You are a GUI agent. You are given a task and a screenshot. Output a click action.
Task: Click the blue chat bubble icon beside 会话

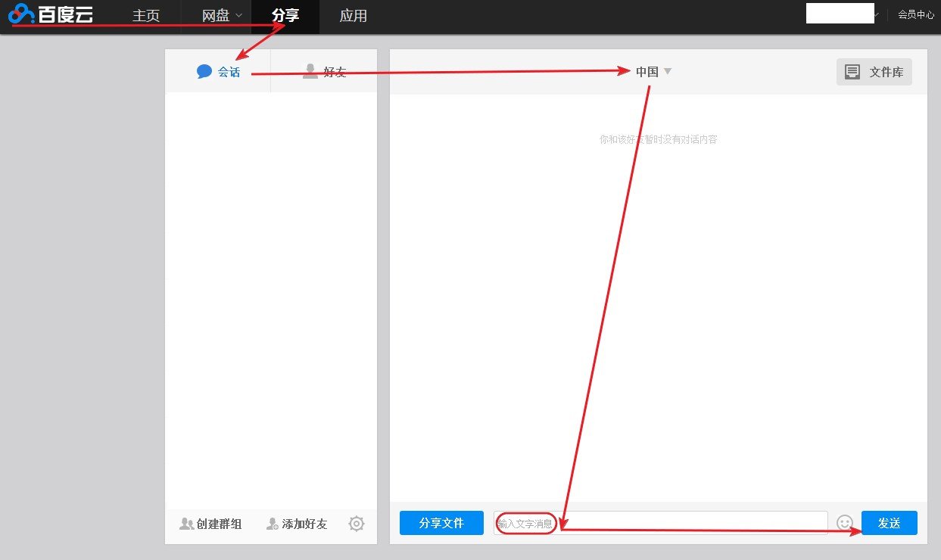pyautogui.click(x=205, y=70)
